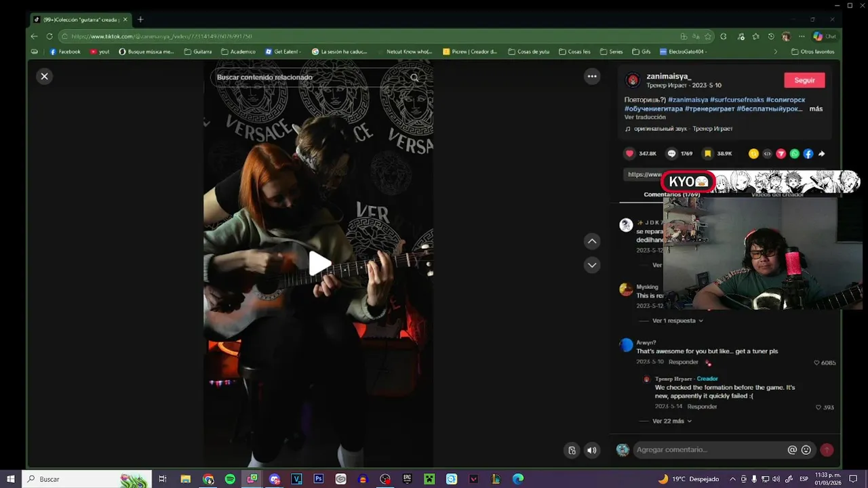Click red post comment arrow button
868x488 pixels.
[827, 450]
